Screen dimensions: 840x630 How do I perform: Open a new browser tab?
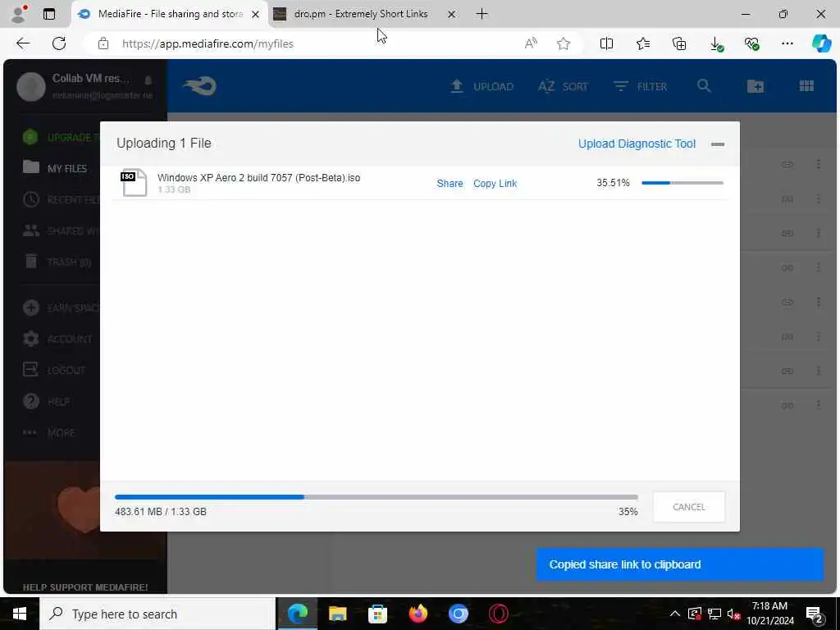coord(482,14)
